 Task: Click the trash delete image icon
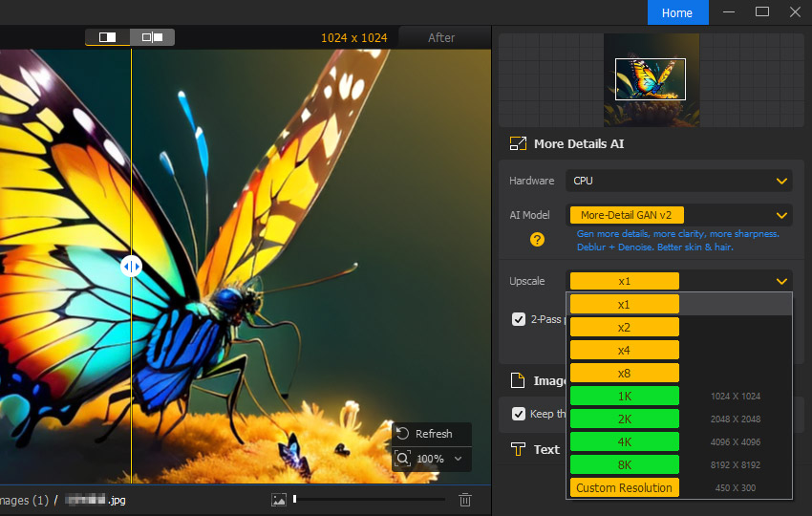(x=465, y=500)
